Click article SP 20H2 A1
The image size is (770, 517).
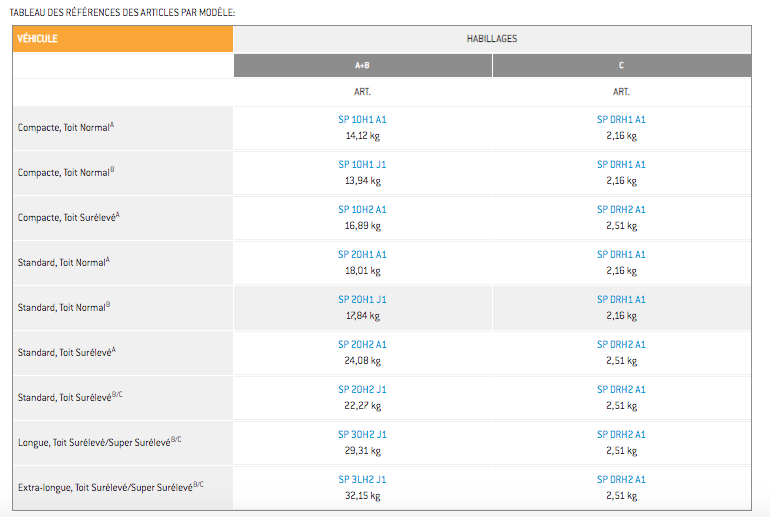coord(362,345)
